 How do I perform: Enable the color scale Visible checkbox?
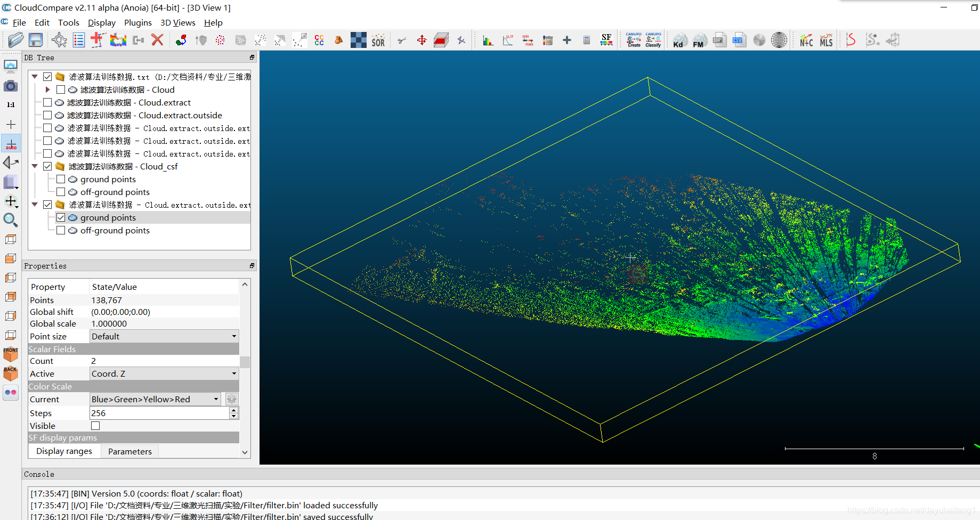click(95, 426)
